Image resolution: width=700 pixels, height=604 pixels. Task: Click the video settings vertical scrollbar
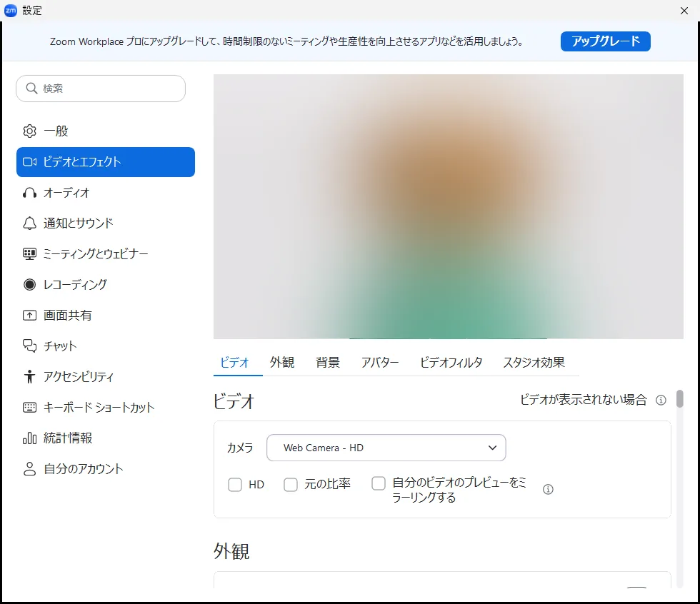point(679,399)
